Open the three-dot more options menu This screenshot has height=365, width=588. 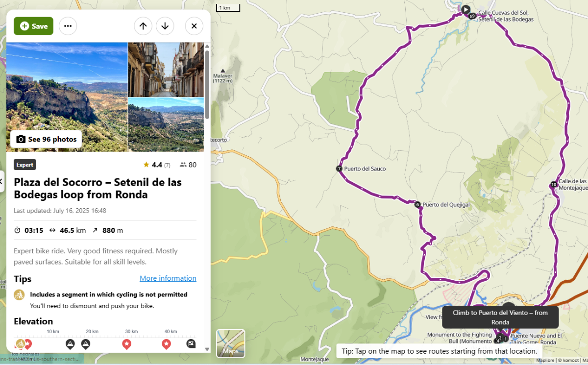68,26
